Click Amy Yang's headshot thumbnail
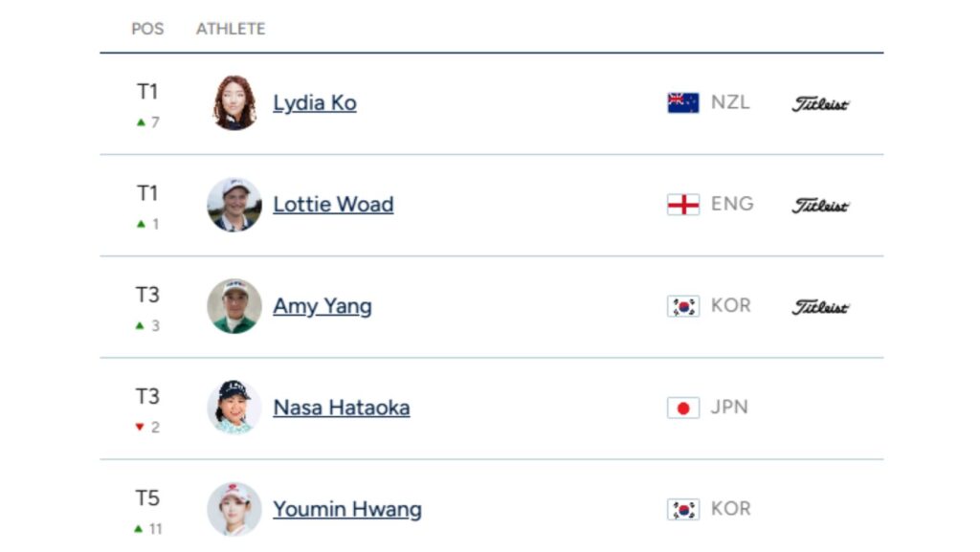Screen dimensions: 980x552 234,306
